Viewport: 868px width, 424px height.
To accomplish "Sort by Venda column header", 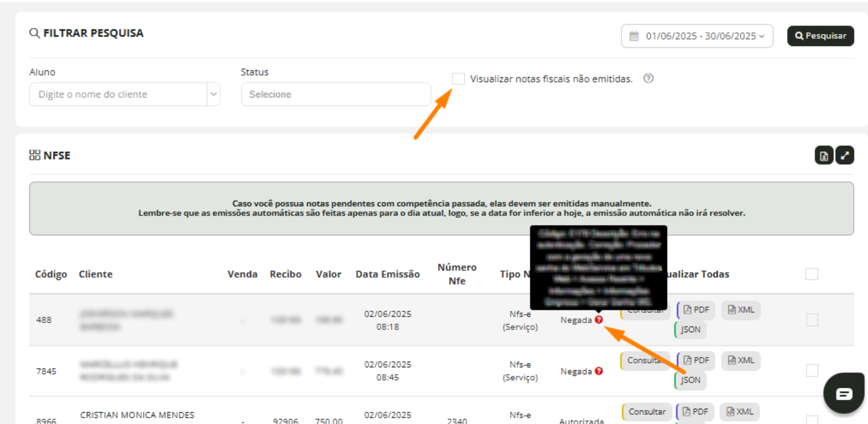I will (x=243, y=274).
